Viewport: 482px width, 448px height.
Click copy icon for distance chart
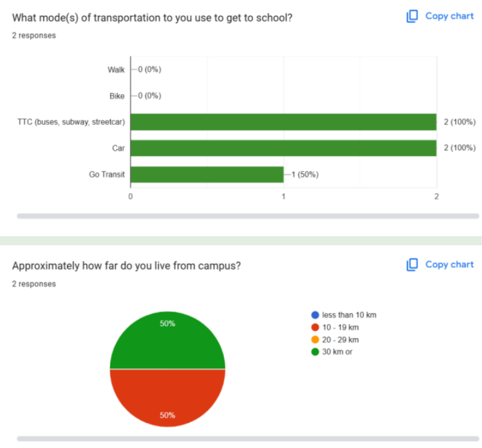tap(412, 265)
